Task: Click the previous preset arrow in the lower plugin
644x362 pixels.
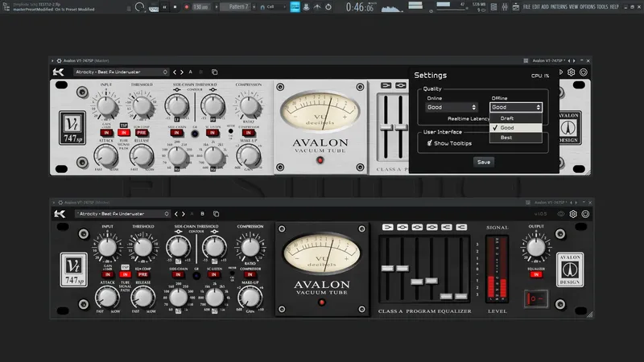Action: [175, 214]
